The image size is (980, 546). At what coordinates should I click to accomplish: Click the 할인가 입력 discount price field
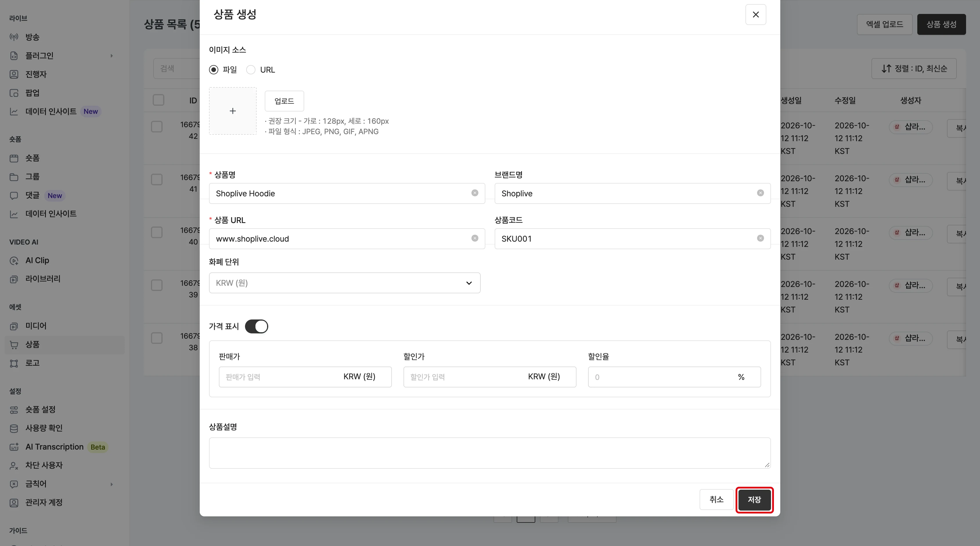[x=490, y=377]
